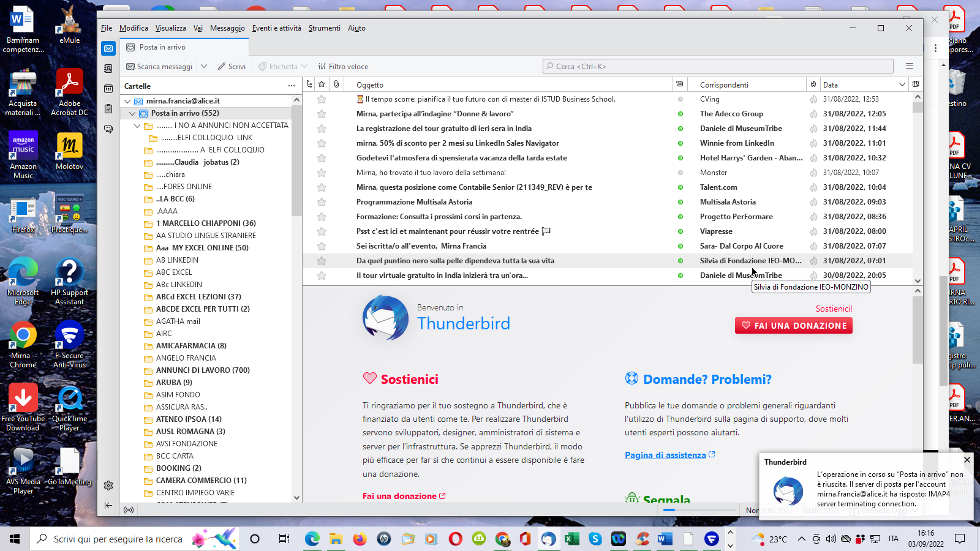
Task: Click Scrivi to compose a message
Action: click(x=232, y=66)
